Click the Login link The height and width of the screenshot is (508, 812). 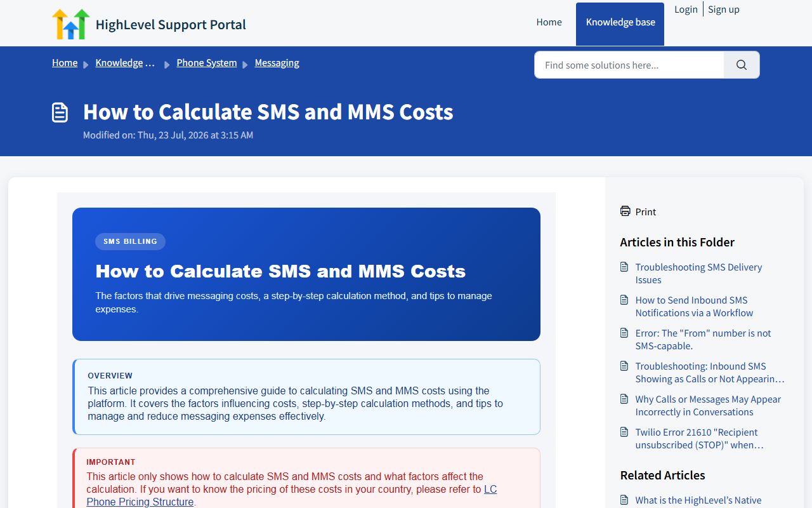[686, 9]
